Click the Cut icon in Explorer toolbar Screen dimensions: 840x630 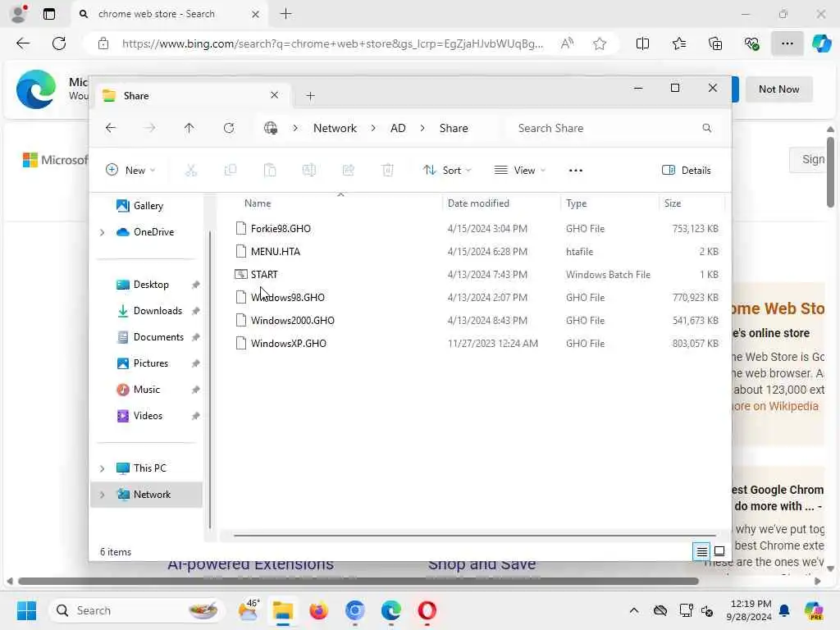(190, 171)
